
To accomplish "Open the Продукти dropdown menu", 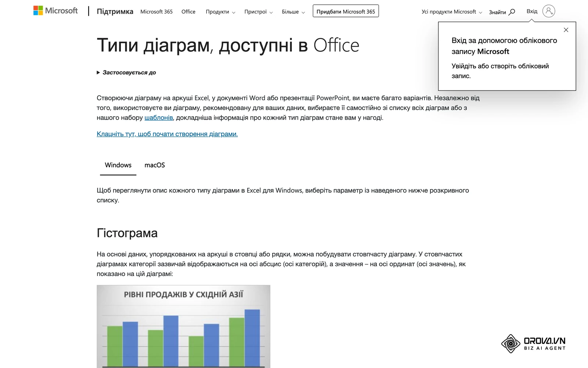I will coord(220,12).
